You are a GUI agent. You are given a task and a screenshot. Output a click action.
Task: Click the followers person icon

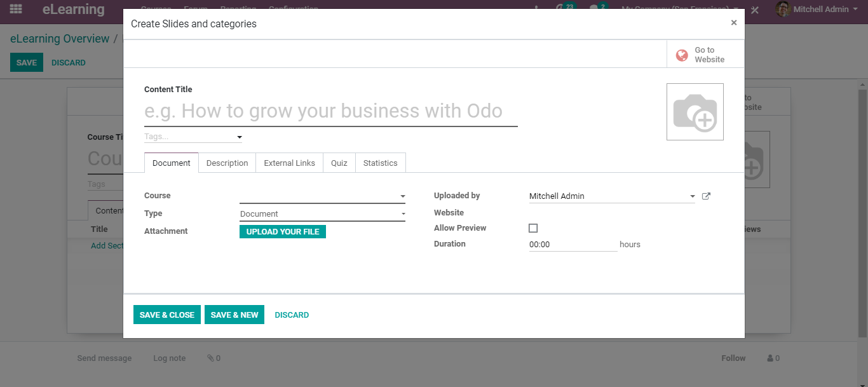coord(770,358)
